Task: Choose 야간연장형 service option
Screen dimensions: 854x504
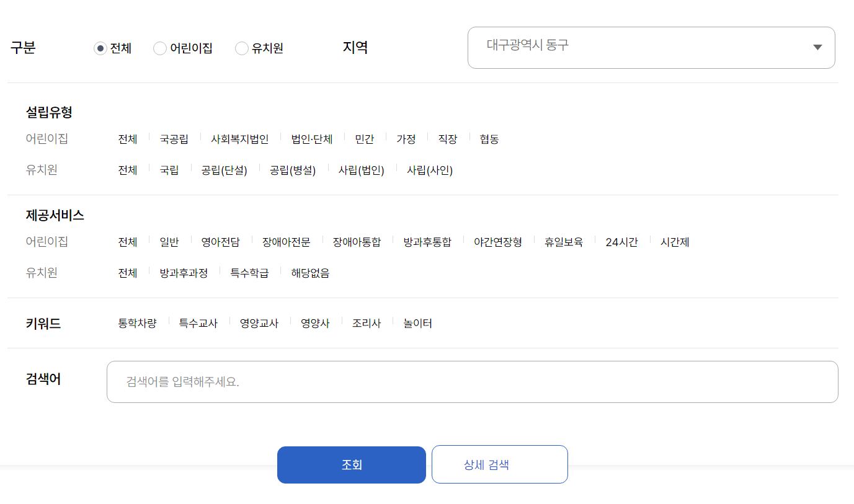Action: [498, 242]
